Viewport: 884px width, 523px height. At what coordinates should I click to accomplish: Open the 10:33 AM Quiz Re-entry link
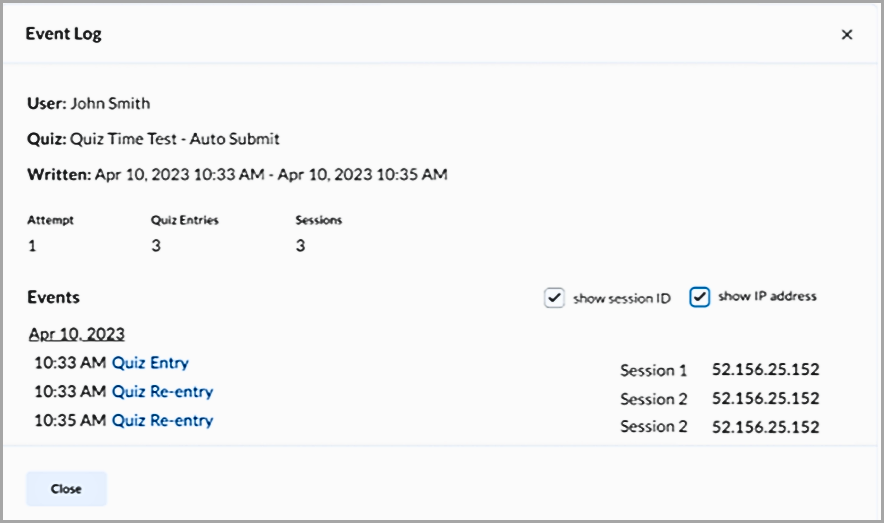click(x=162, y=391)
